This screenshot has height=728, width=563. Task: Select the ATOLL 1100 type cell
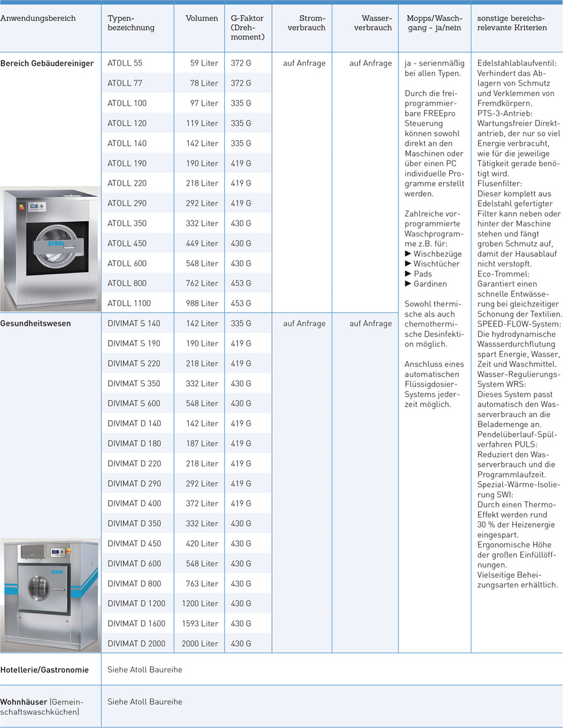coord(129,303)
